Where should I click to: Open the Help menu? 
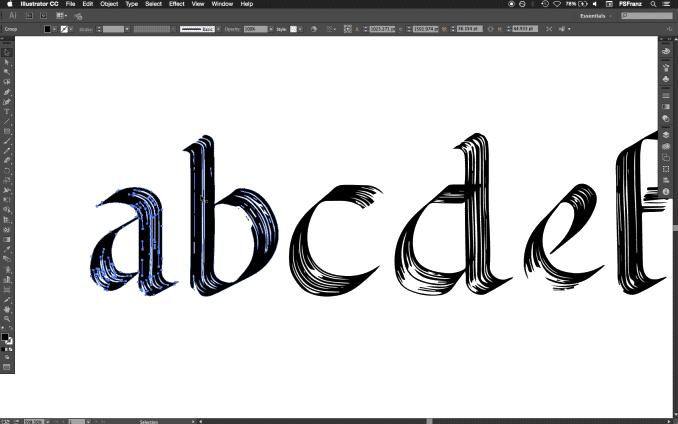[x=246, y=4]
